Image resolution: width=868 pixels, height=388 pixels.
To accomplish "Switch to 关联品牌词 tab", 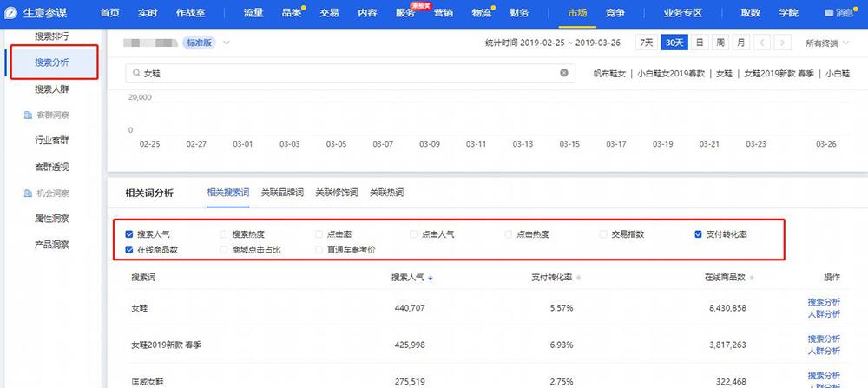I will (282, 193).
